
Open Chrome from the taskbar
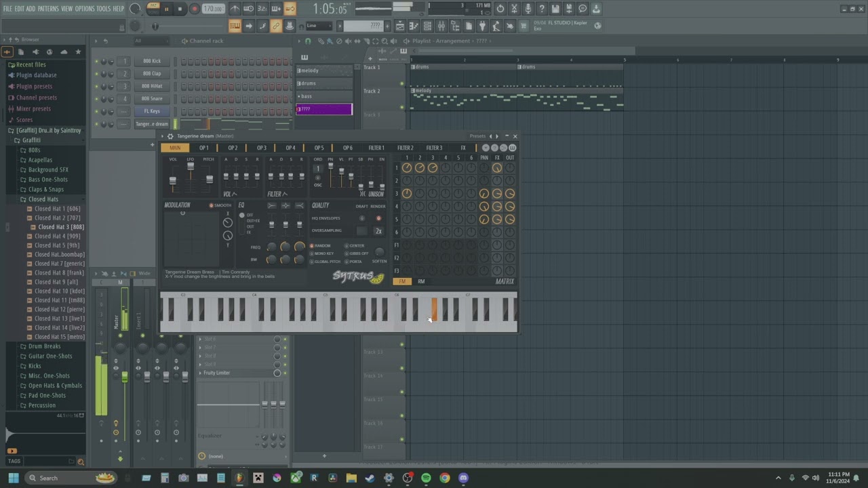444,478
